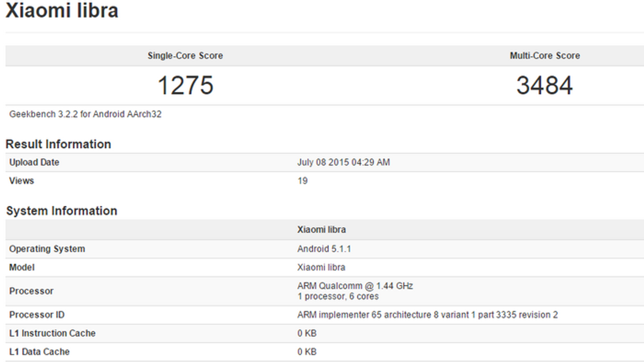Click the System Information heading
This screenshot has height=362, width=644.
coord(62,211)
